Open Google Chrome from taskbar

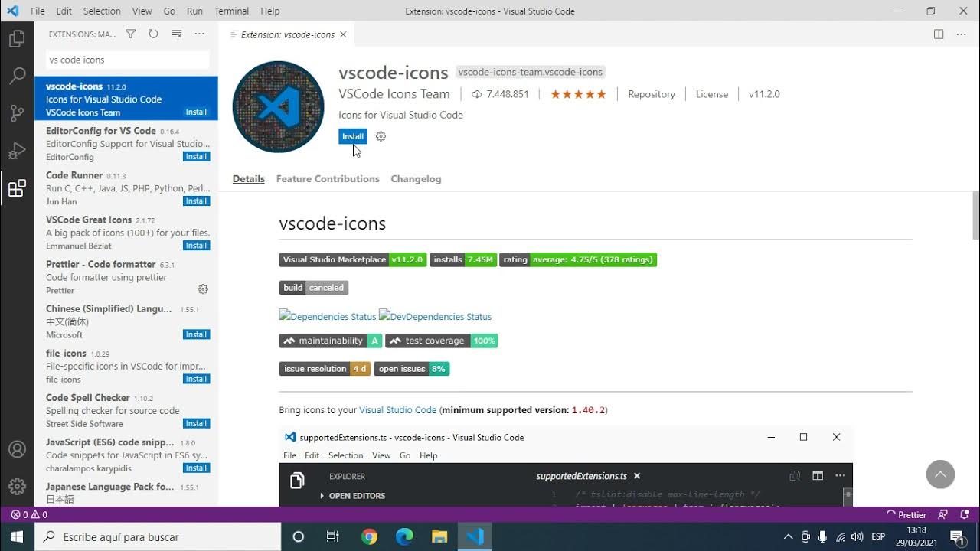[369, 537]
